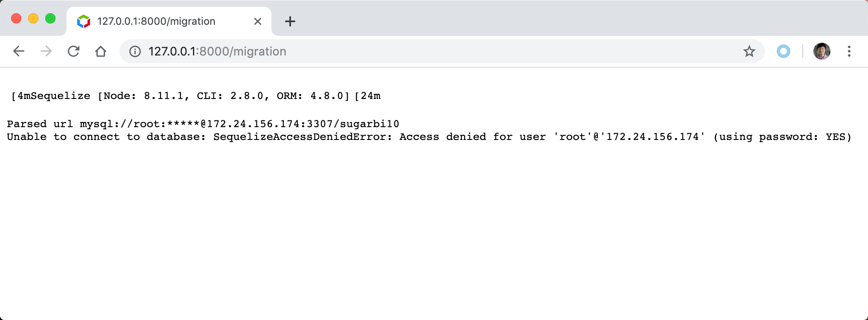868x320 pixels.
Task: Focus the address bar URL text
Action: tap(217, 52)
